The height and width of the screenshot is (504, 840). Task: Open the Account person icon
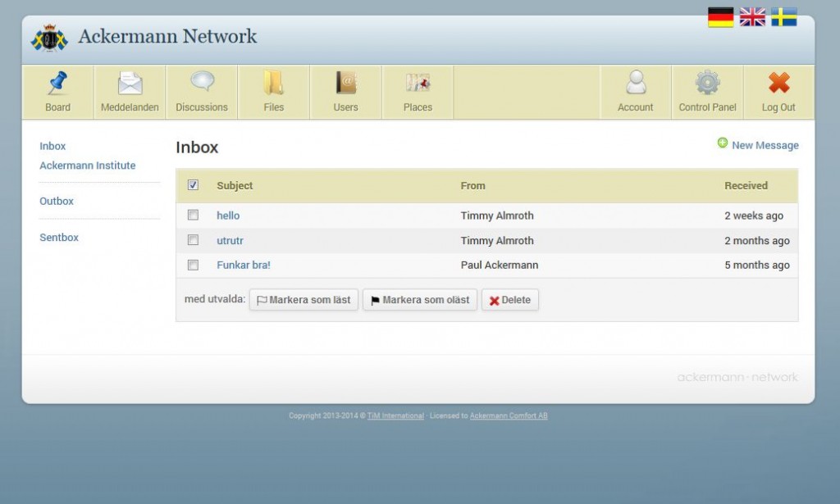click(636, 83)
